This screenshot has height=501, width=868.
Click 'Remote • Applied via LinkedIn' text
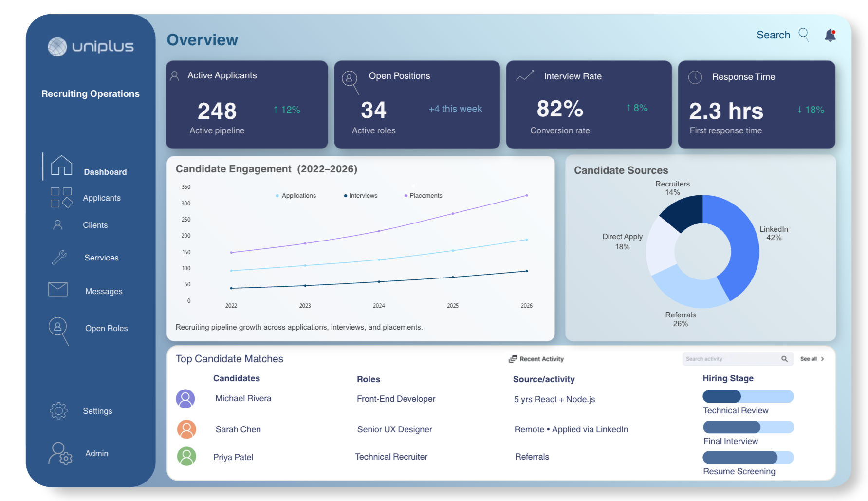click(x=571, y=429)
